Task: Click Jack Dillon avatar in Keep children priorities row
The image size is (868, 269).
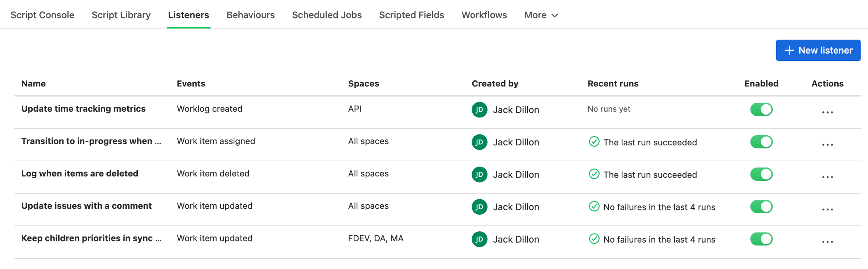Action: 480,239
